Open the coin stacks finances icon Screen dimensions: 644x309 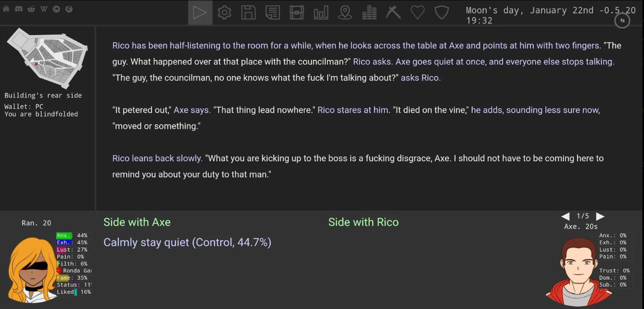coord(369,12)
